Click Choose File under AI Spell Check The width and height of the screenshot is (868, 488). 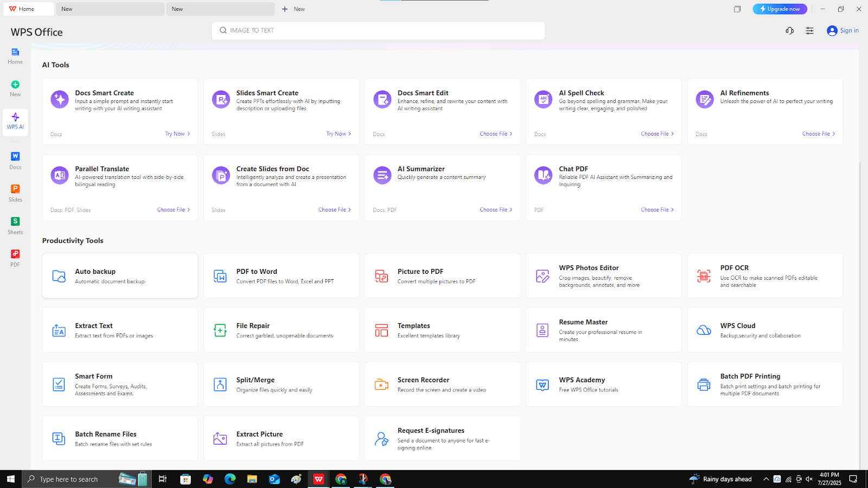[x=657, y=134]
